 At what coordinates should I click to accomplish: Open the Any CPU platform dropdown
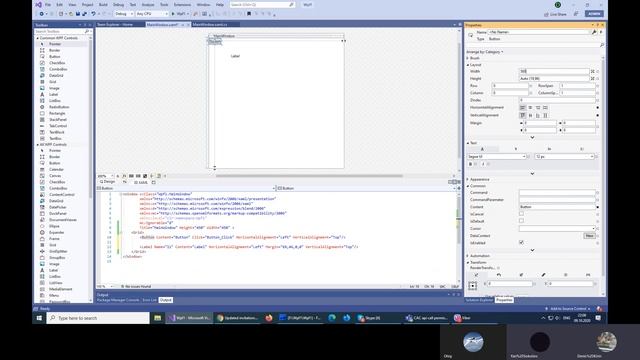(152, 14)
